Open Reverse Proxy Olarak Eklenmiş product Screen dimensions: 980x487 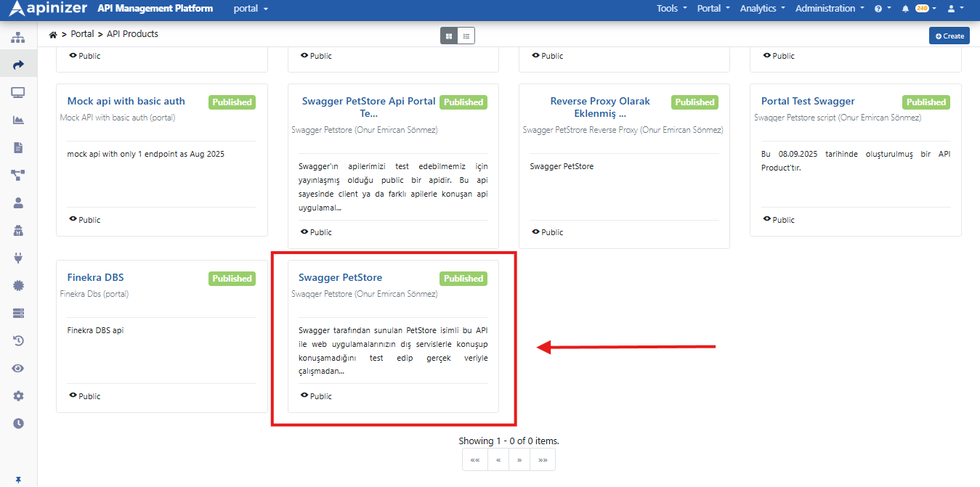(x=600, y=107)
